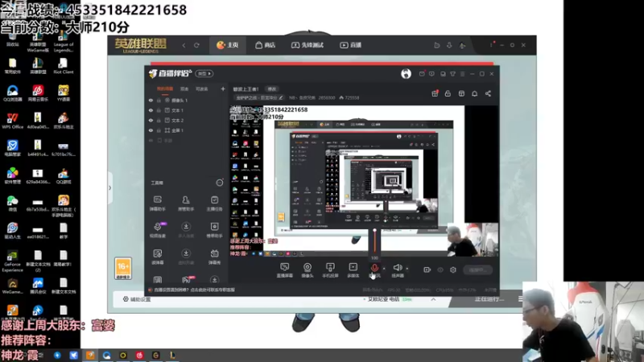644x362 pixels.
Task: Open the gift box icon
Action: [435, 93]
